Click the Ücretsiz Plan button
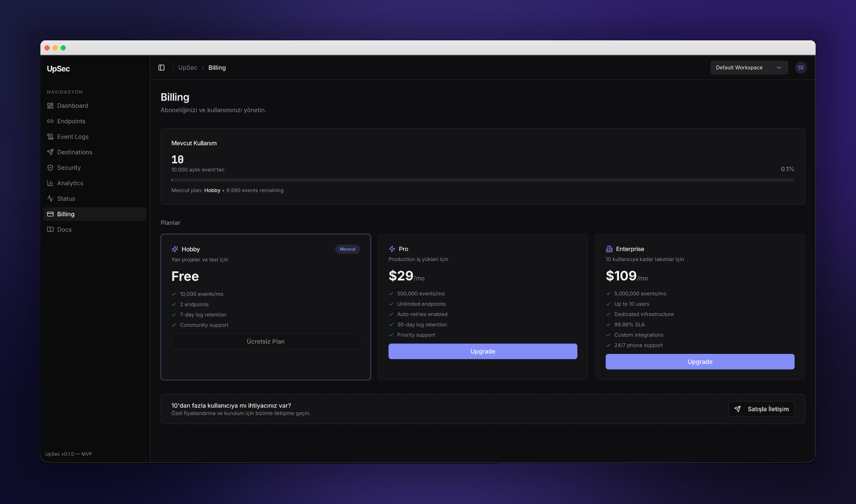 coord(265,341)
